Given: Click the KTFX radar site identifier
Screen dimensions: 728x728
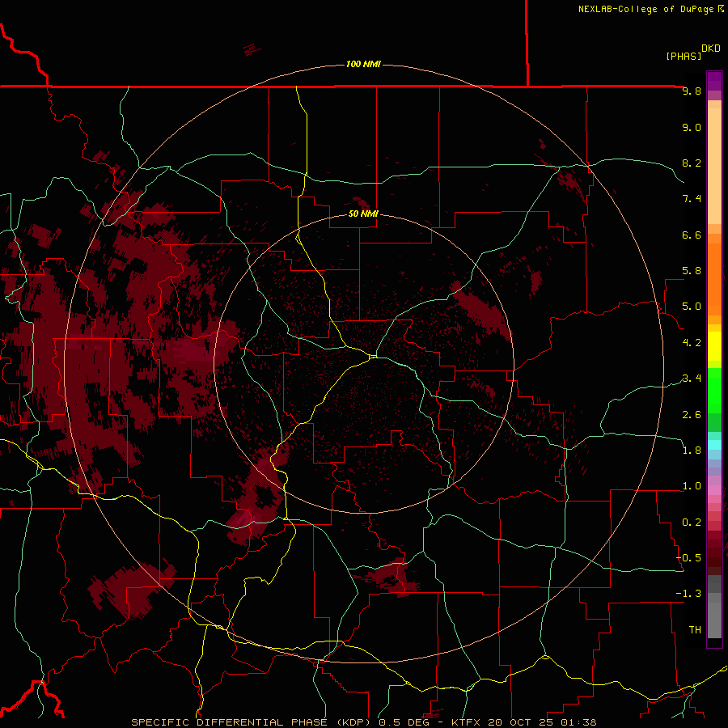Looking at the screenshot, I should click(468, 722).
